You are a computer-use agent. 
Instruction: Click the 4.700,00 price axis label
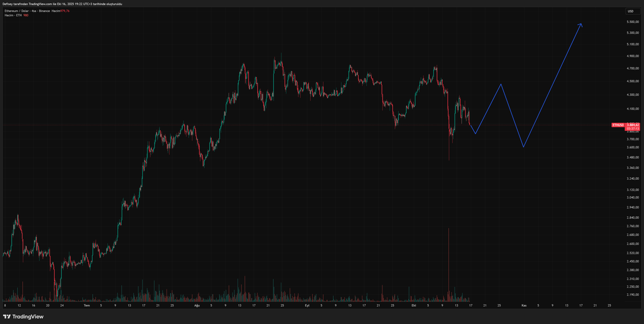pos(632,69)
